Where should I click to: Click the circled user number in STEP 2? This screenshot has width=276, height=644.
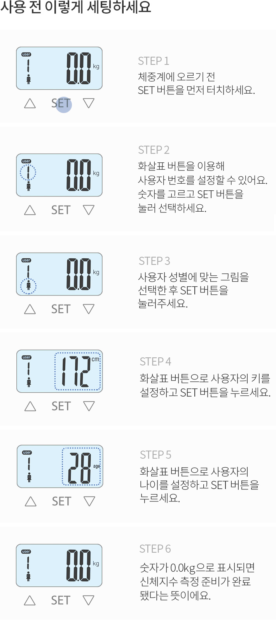point(28,172)
